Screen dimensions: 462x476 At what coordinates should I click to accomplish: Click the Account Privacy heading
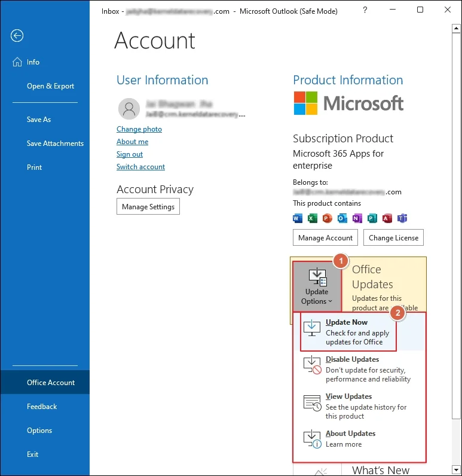click(x=155, y=190)
